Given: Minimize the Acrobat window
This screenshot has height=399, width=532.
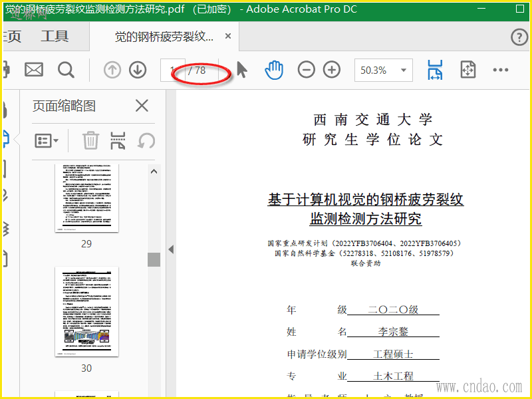Looking at the screenshot, I should 481,9.
